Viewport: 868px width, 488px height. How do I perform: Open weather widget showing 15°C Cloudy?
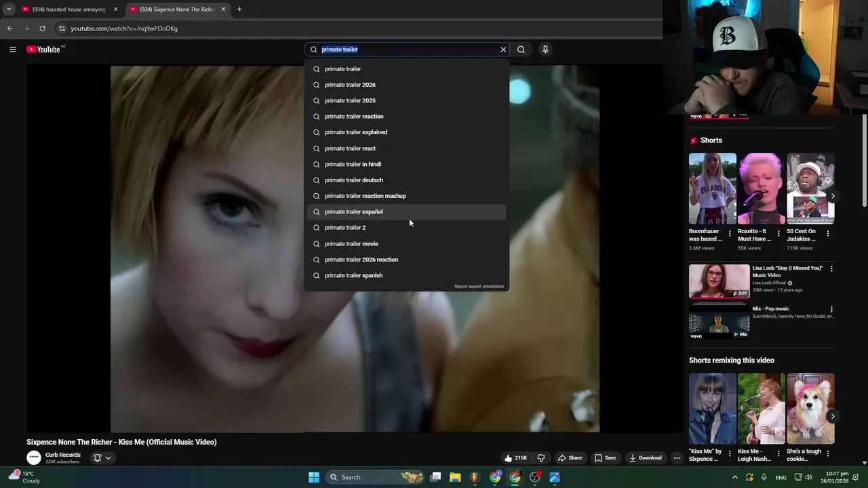pyautogui.click(x=24, y=477)
